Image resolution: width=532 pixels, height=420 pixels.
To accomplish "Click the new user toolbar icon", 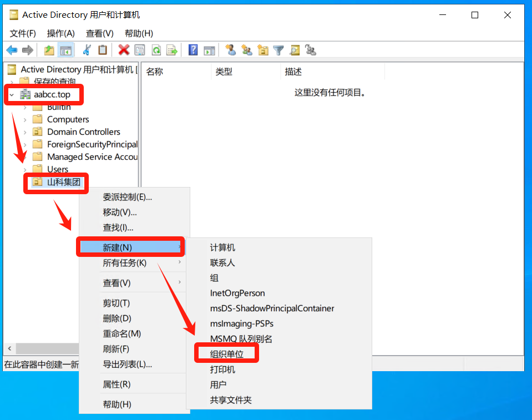I will (231, 50).
